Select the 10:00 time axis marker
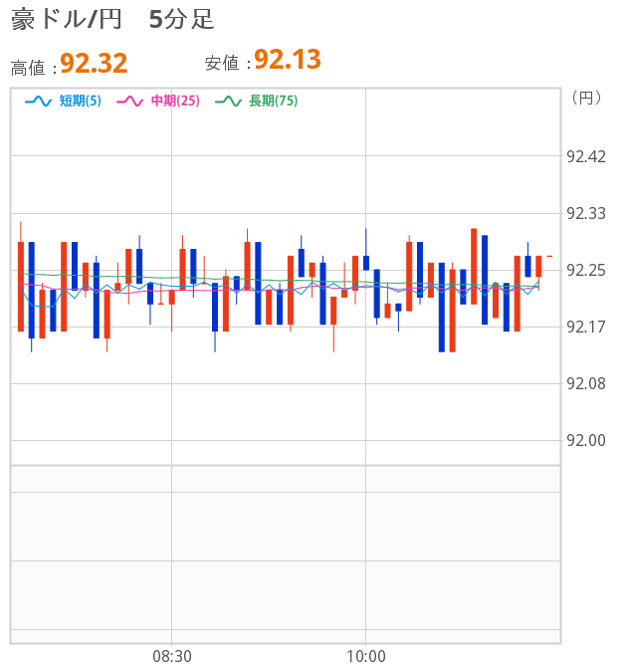Screen dimensions: 627x672 tap(365, 656)
